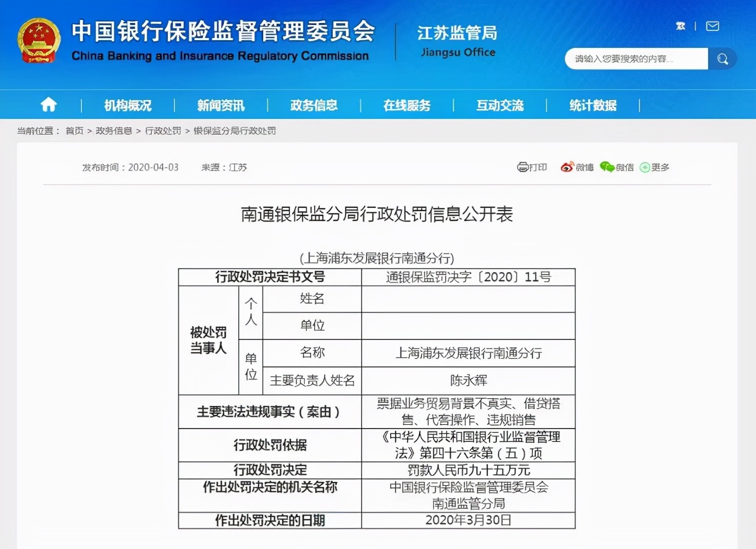Open the 政务信息 menu
Image resolution: width=756 pixels, height=549 pixels.
pos(314,105)
